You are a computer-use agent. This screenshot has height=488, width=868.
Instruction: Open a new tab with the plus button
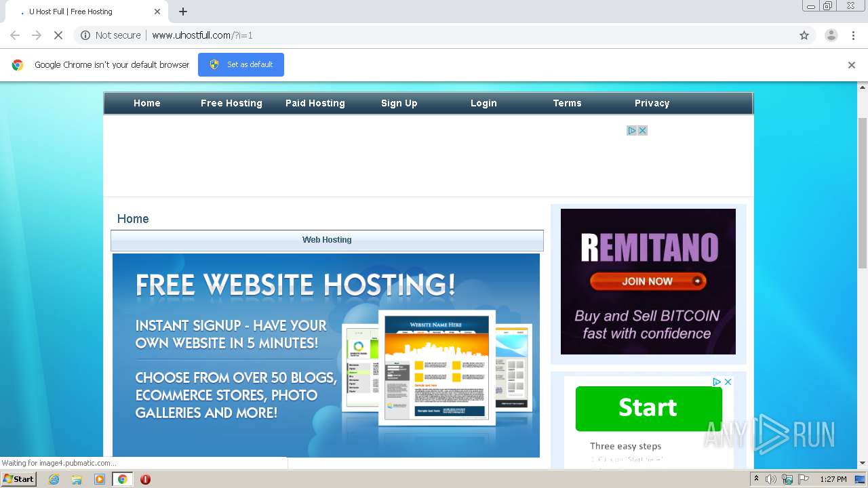[x=183, y=12]
